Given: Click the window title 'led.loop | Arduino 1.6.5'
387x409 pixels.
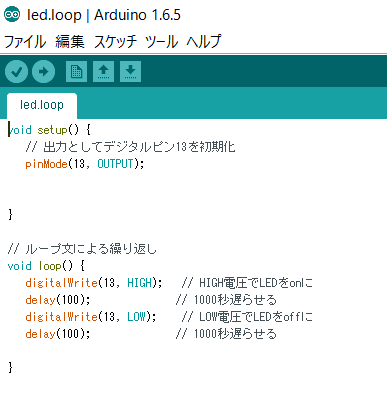Looking at the screenshot, I should tap(104, 15).
